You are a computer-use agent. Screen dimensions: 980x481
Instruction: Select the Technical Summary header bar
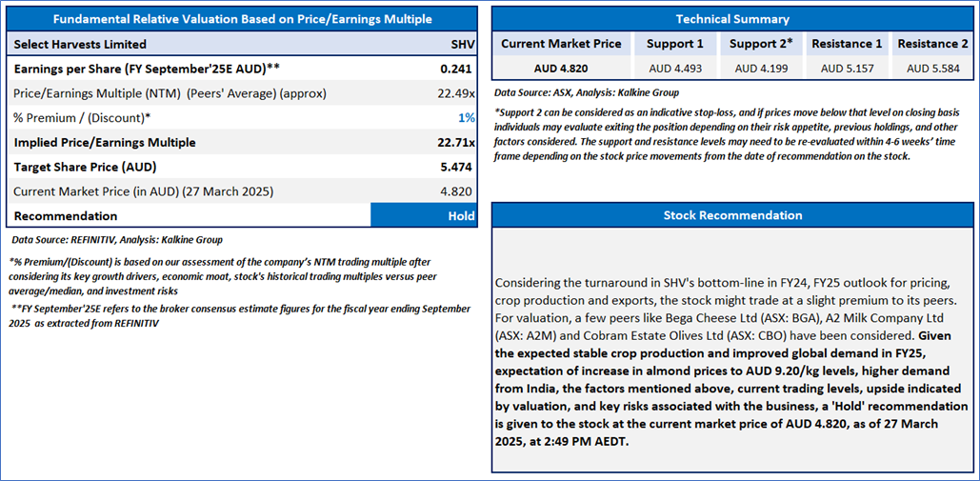731,19
